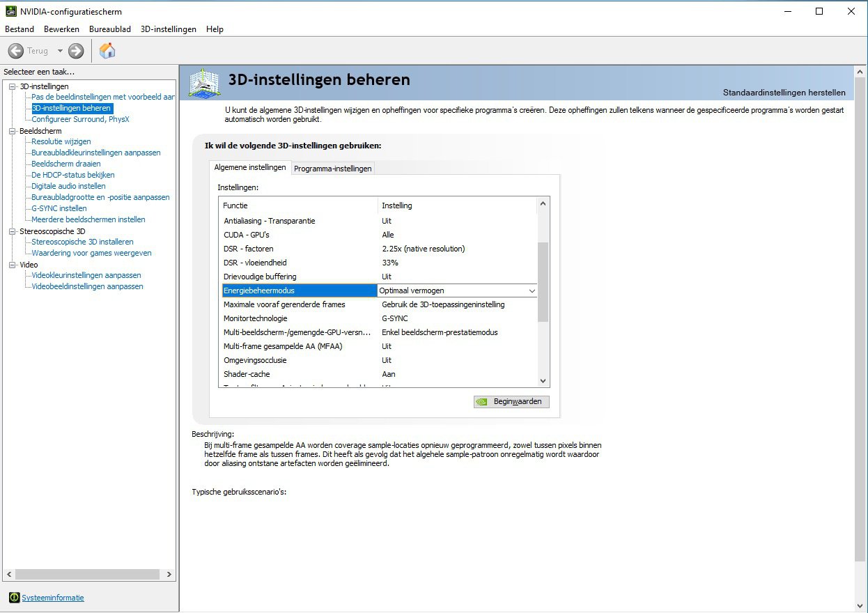
Task: Select the DSR - vloeiendheid row
Action: (x=379, y=263)
